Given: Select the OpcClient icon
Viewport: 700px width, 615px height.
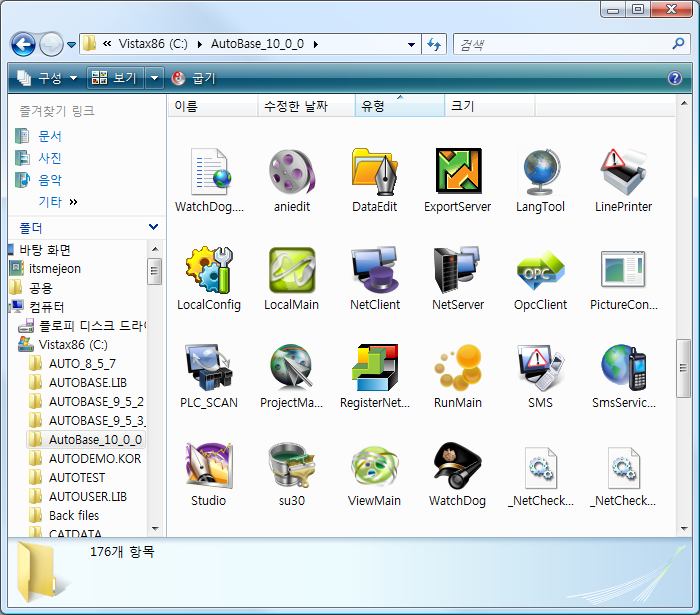Looking at the screenshot, I should point(540,270).
